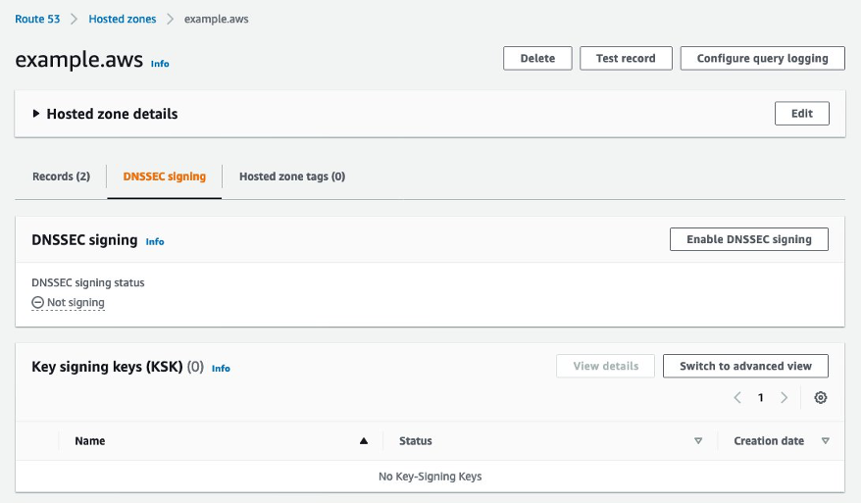The image size is (862, 504).
Task: Click the Name column header
Action: [x=89, y=441]
